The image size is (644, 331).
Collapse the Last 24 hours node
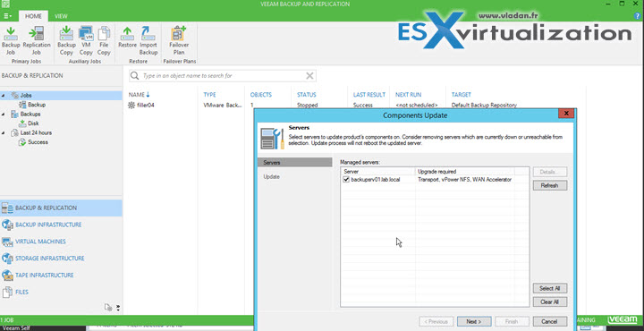click(4, 133)
